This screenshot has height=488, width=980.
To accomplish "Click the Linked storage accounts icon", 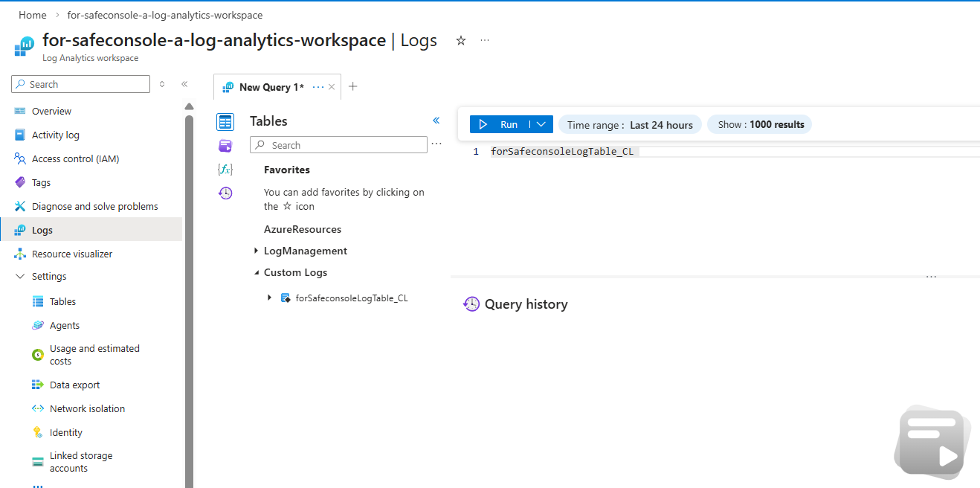I will tap(38, 462).
